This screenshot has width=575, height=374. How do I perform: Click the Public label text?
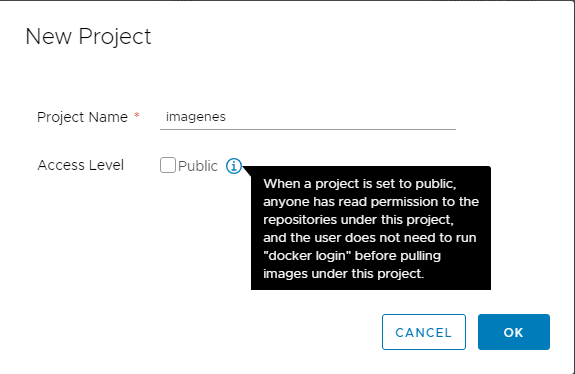point(198,166)
